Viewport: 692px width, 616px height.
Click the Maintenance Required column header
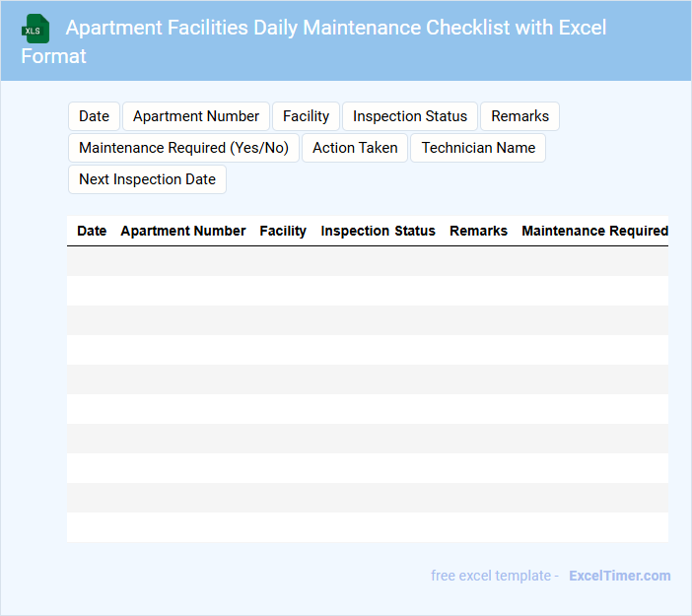pos(594,231)
